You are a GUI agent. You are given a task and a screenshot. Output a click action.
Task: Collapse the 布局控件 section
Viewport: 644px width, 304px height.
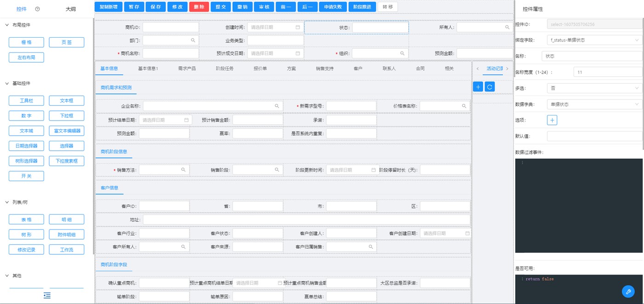[x=7, y=25]
